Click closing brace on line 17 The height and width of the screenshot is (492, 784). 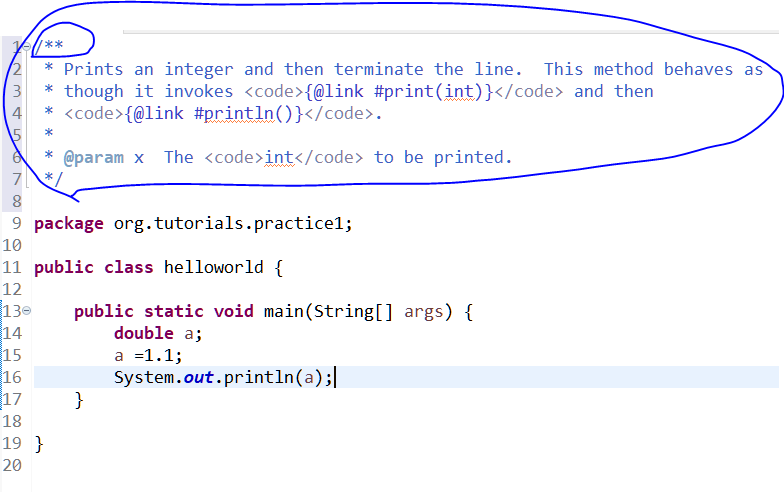tap(78, 400)
